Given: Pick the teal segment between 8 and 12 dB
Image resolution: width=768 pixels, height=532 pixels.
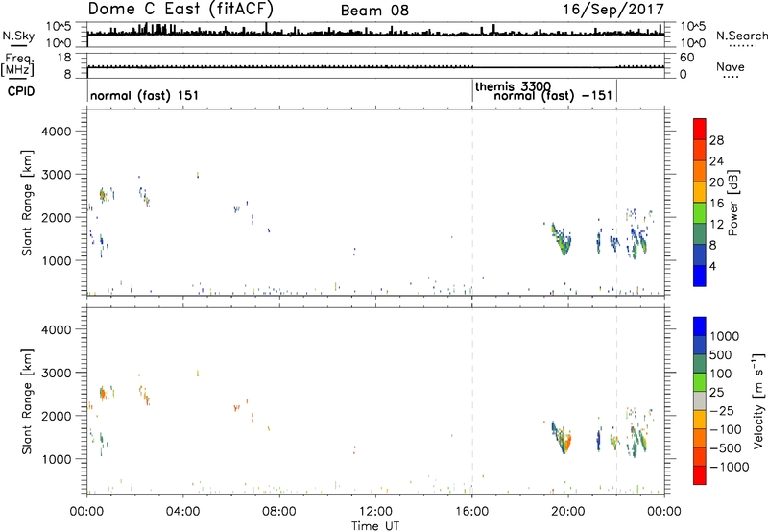Looking at the screenshot, I should click(x=700, y=233).
